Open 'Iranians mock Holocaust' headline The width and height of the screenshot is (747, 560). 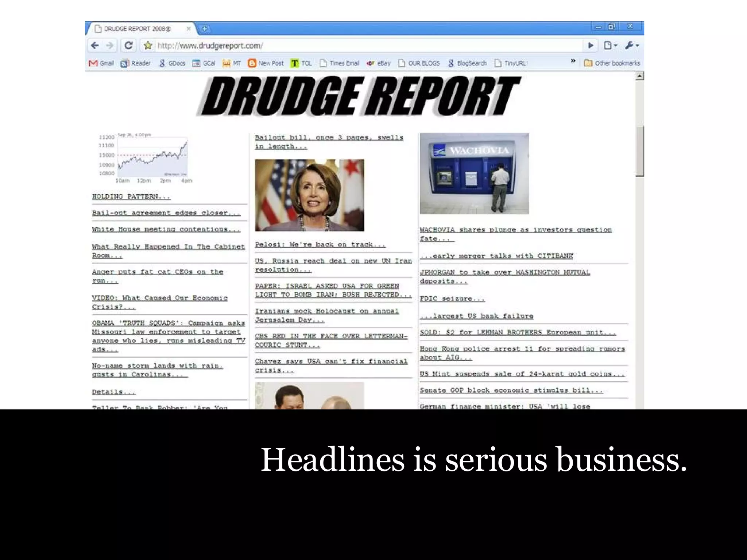(x=327, y=315)
